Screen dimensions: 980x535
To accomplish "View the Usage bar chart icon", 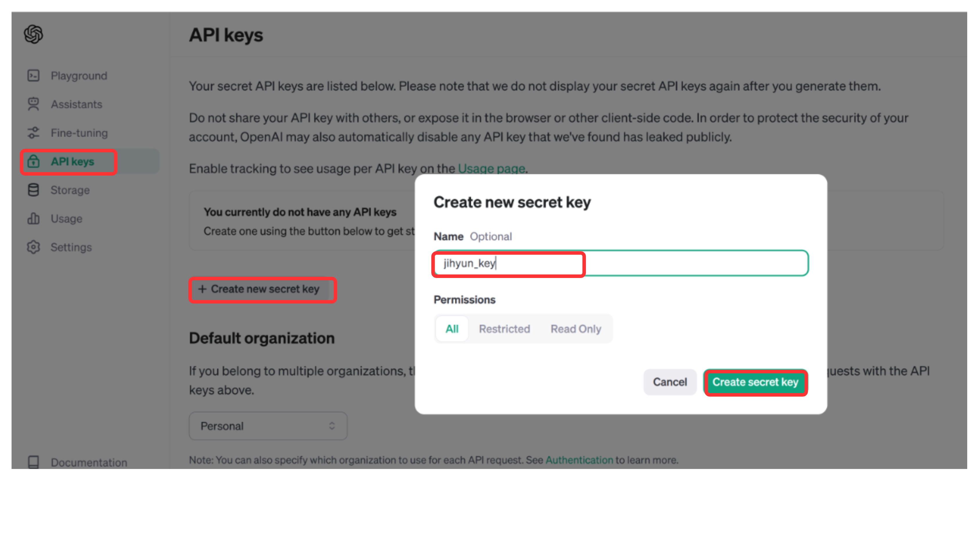I will coord(33,218).
